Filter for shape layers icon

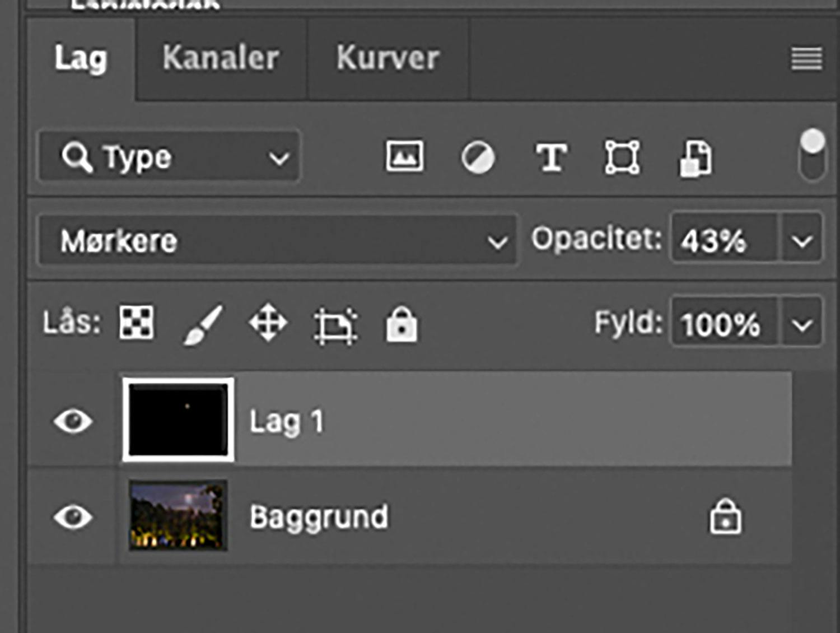coord(622,157)
